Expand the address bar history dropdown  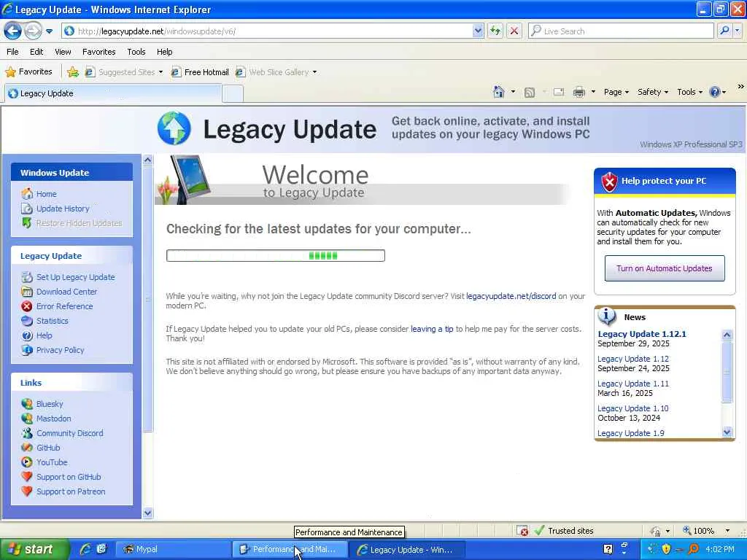pos(478,31)
